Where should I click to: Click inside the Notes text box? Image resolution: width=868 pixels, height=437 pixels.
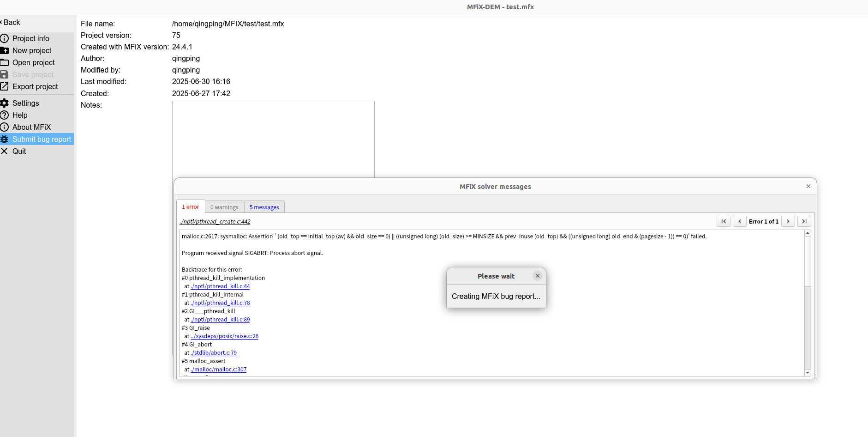pyautogui.click(x=273, y=139)
